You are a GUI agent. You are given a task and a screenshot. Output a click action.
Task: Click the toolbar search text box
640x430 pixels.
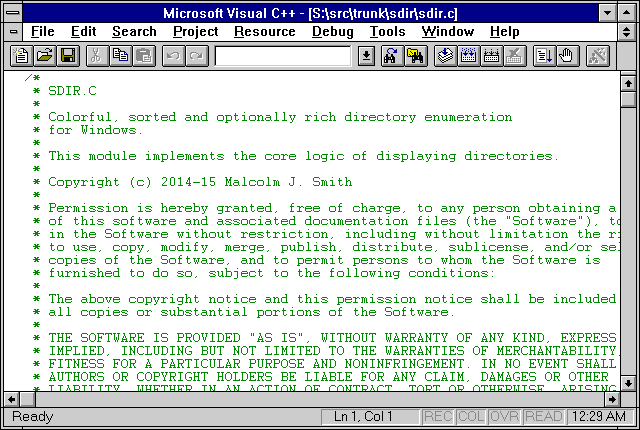(x=282, y=56)
